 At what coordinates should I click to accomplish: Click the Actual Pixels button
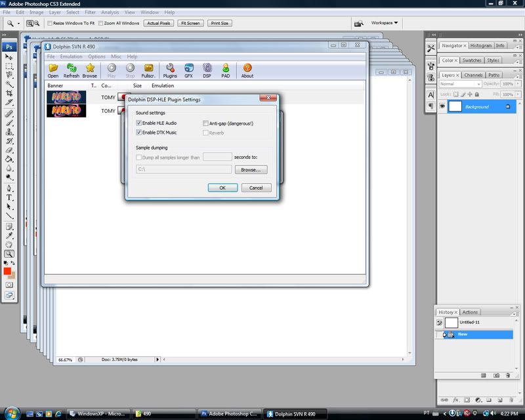(158, 23)
